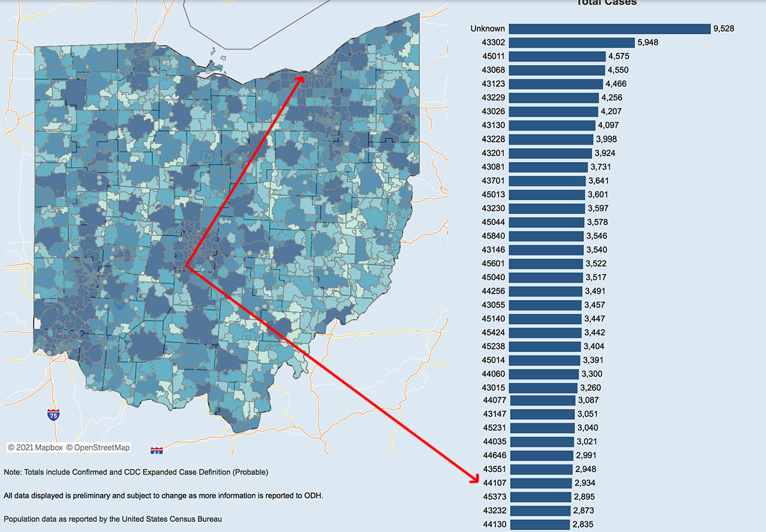The image size is (766, 532).
Task: Click the bar for zip 43068
Action: (x=557, y=70)
